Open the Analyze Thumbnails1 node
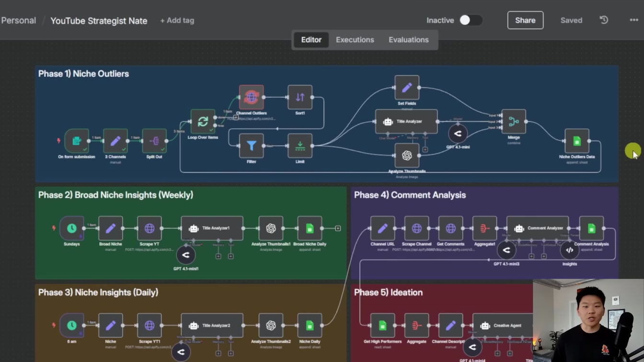The height and width of the screenshot is (362, 644). point(271,228)
